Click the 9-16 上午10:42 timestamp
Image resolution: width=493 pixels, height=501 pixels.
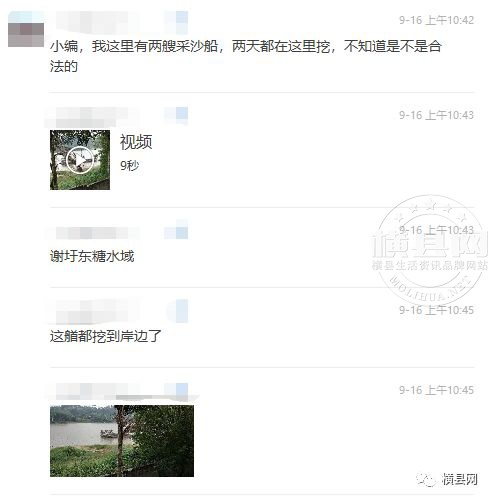pyautogui.click(x=436, y=20)
